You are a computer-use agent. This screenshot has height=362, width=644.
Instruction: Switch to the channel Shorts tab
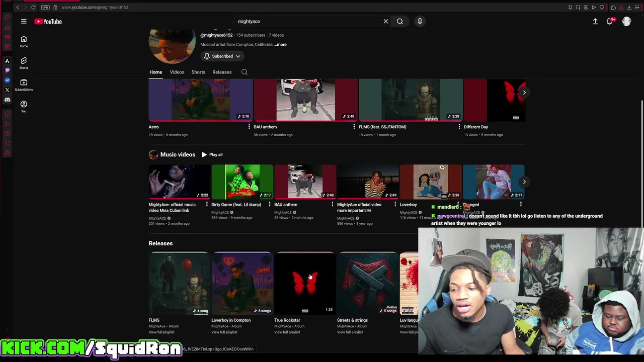coord(198,72)
